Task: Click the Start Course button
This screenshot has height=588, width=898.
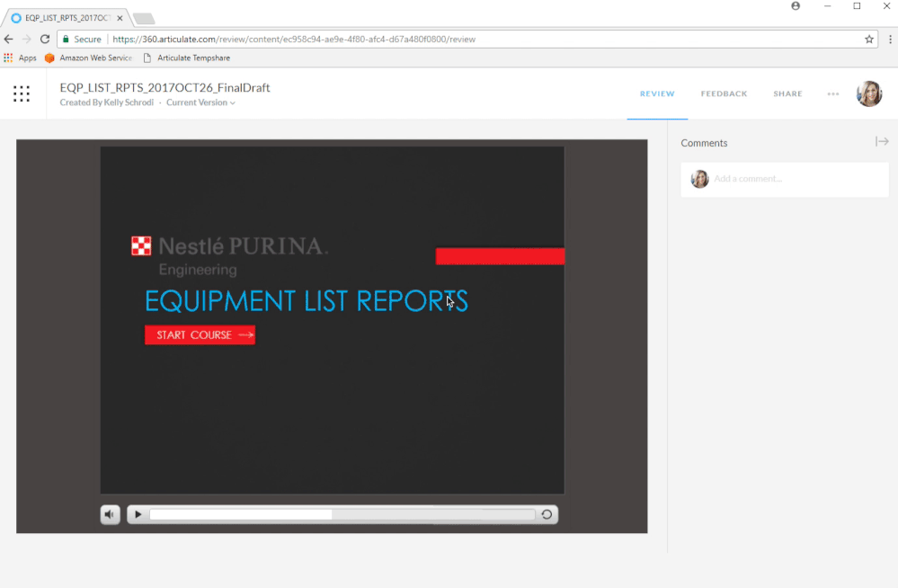Action: (200, 335)
